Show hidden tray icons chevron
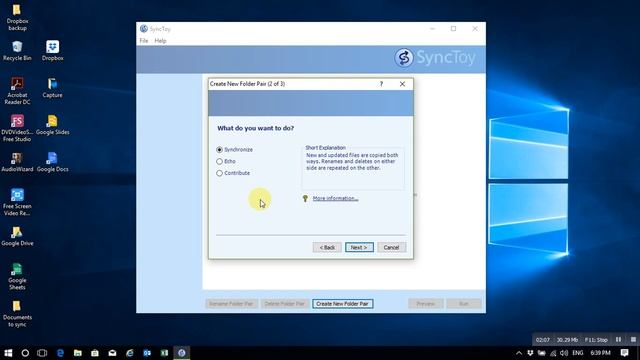Screen dimensions: 640x360 (x=519, y=353)
